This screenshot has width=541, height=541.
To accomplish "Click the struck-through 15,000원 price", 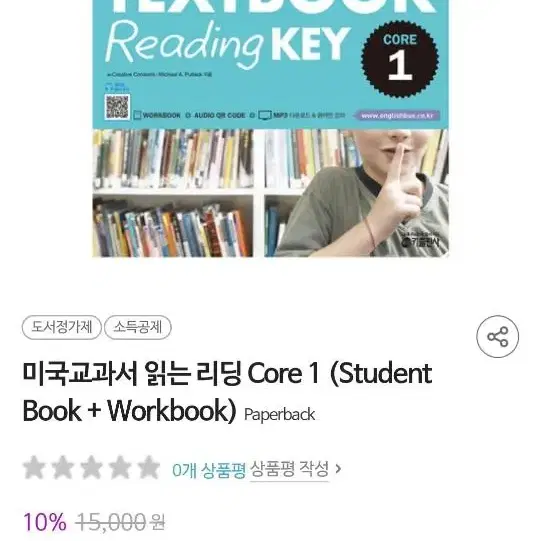I will pos(120,522).
